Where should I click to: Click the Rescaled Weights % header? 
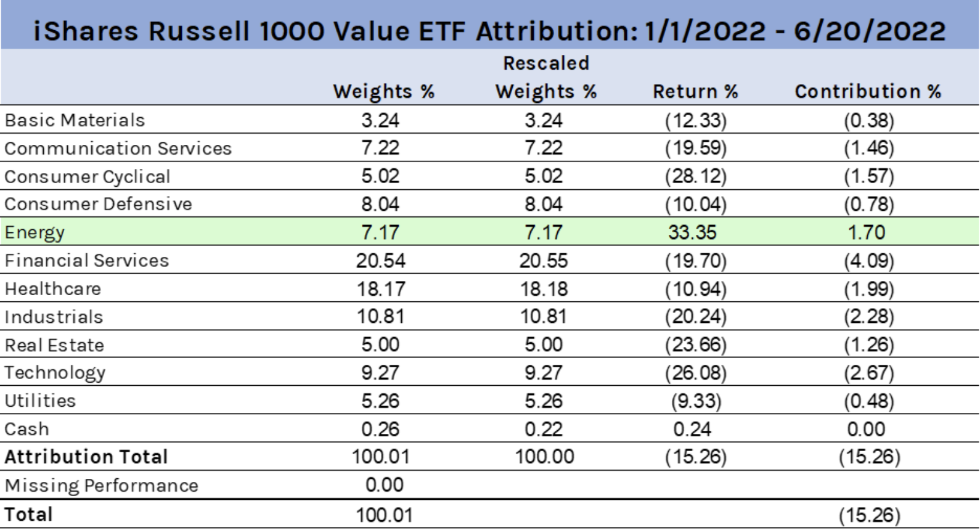pos(546,78)
